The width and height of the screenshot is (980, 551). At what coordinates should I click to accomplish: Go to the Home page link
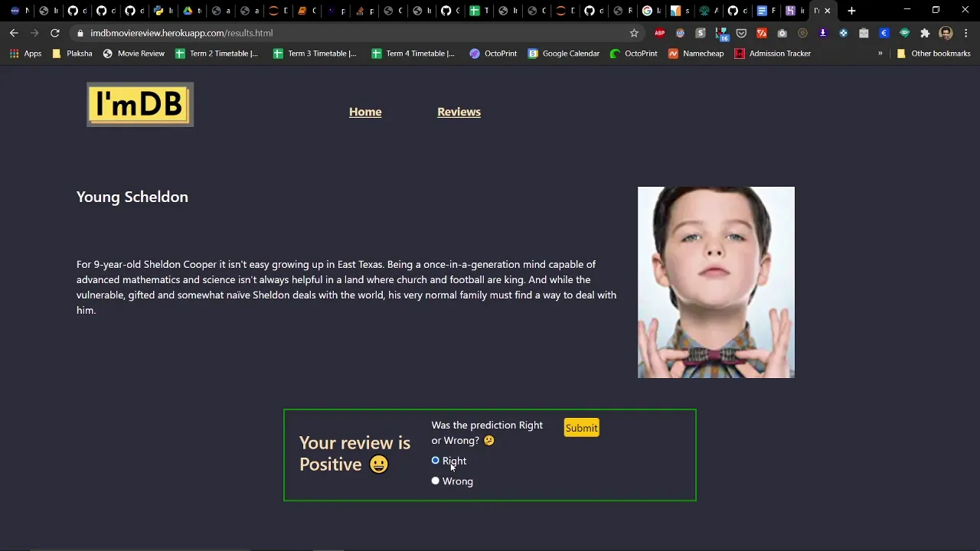point(365,112)
